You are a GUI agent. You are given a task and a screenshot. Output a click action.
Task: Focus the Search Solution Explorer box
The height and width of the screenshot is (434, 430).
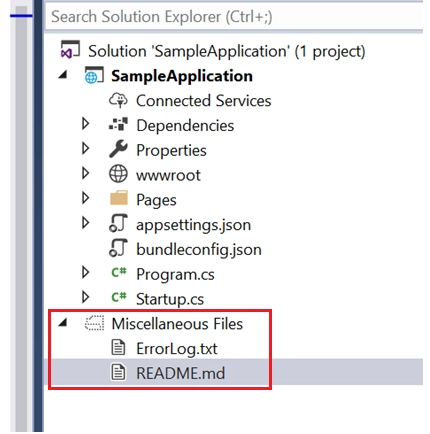pyautogui.click(x=234, y=16)
